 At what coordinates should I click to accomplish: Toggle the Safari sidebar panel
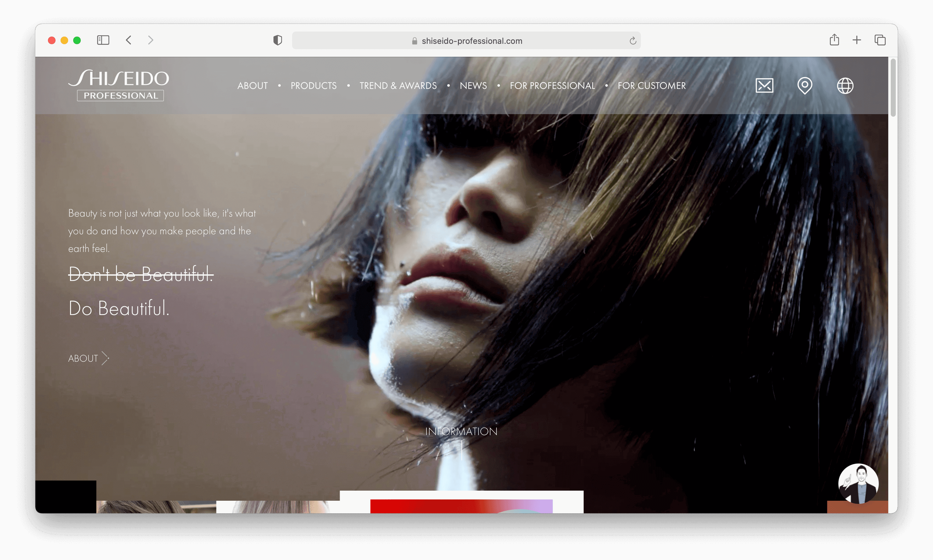(x=103, y=40)
